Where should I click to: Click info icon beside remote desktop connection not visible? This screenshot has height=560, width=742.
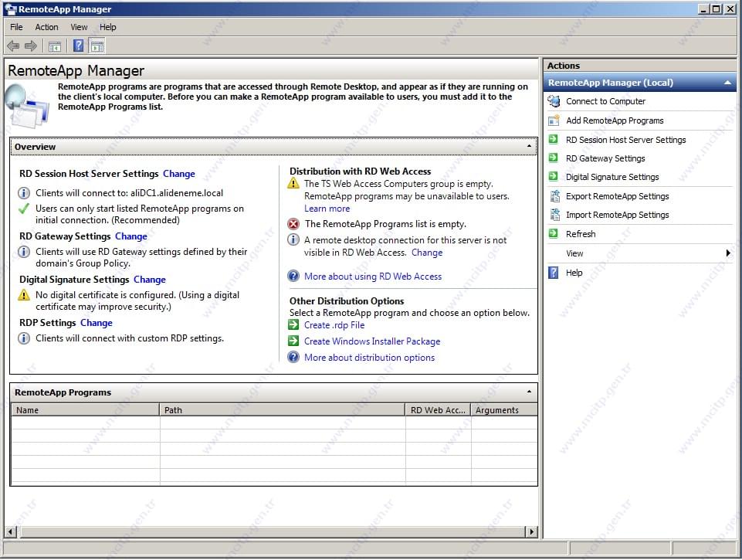click(x=294, y=240)
